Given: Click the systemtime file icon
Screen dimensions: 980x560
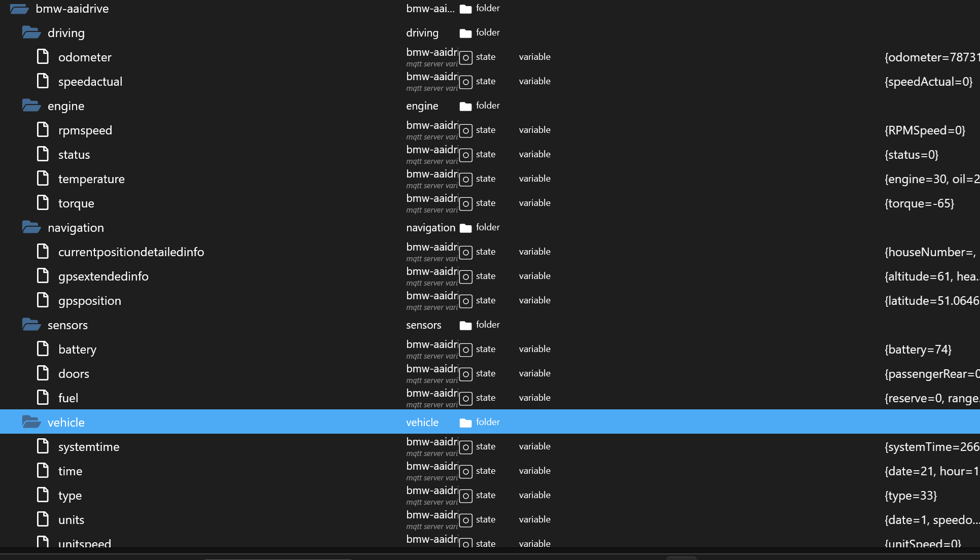Looking at the screenshot, I should 43,446.
